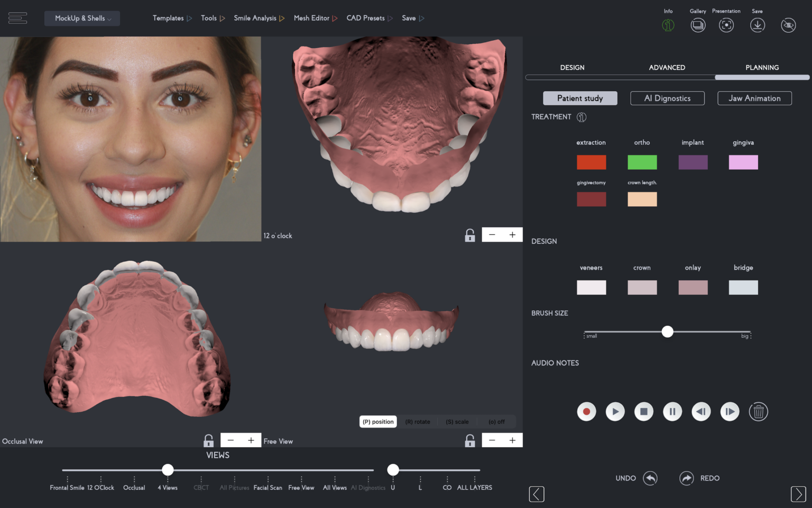Click the Save download icon top right

click(x=758, y=25)
